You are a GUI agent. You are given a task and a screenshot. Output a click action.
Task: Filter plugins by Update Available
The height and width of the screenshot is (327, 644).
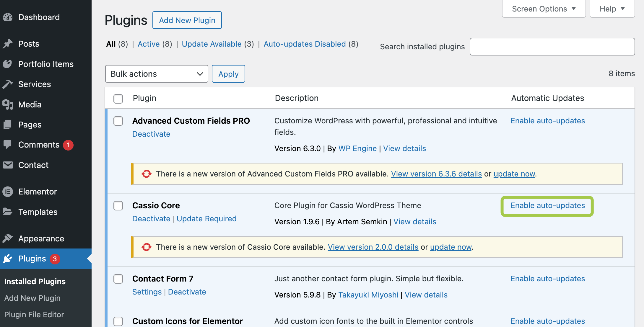pyautogui.click(x=212, y=44)
